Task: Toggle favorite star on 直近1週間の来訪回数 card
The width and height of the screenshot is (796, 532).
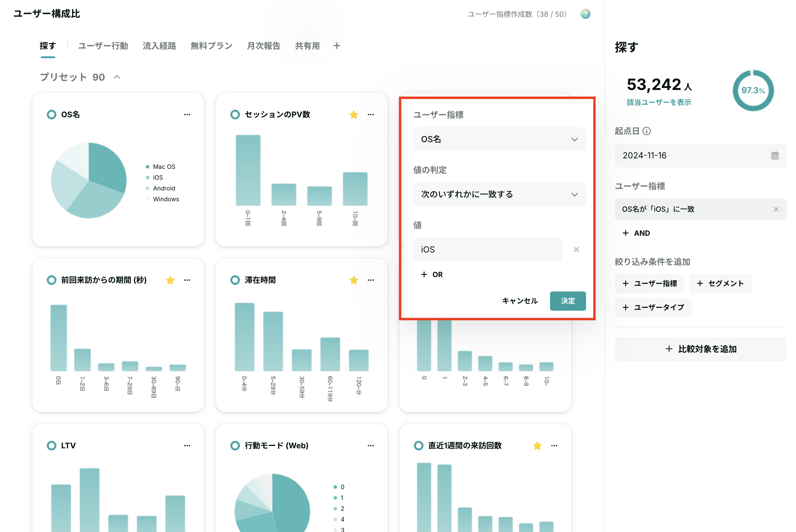Action: [x=537, y=446]
